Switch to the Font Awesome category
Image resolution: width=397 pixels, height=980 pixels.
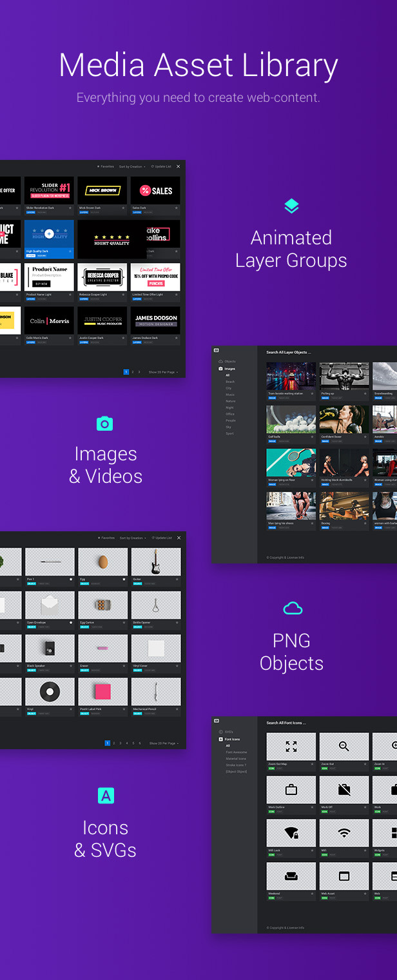[236, 752]
